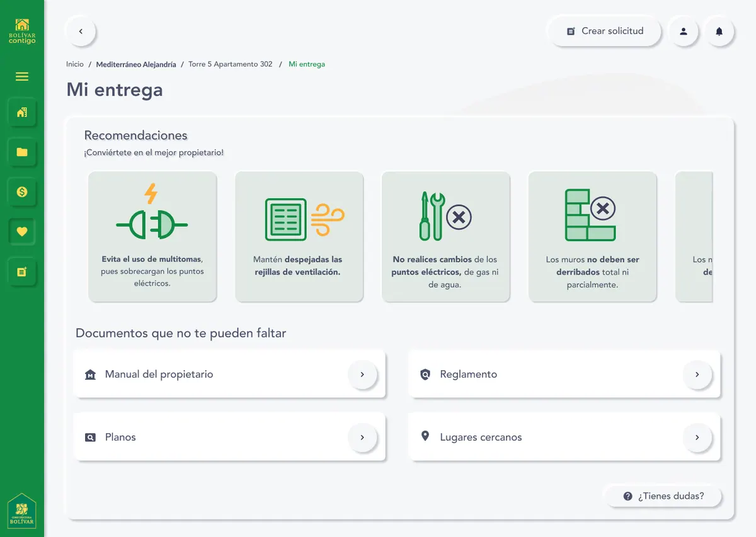Open the user profile icon
Image resolution: width=756 pixels, height=537 pixels.
coord(684,31)
